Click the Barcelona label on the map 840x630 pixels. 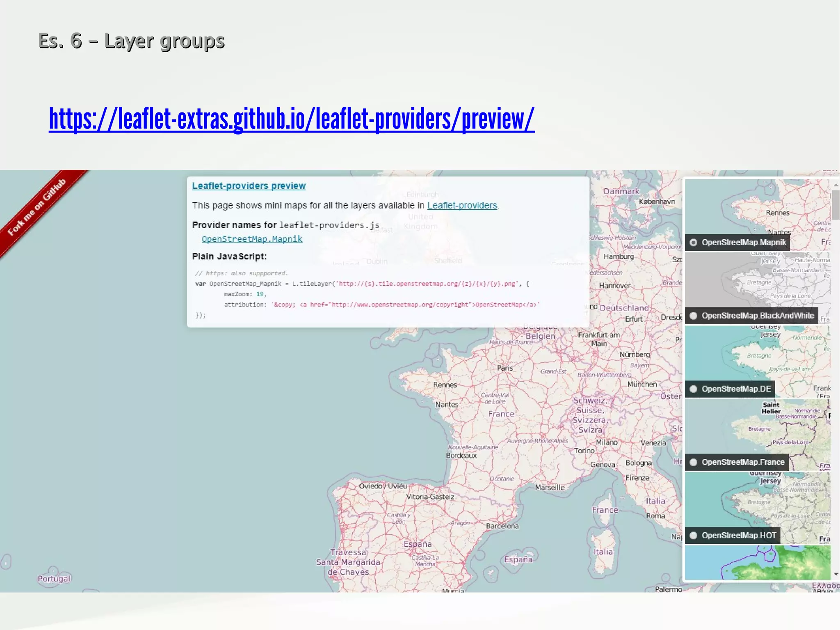click(x=502, y=526)
